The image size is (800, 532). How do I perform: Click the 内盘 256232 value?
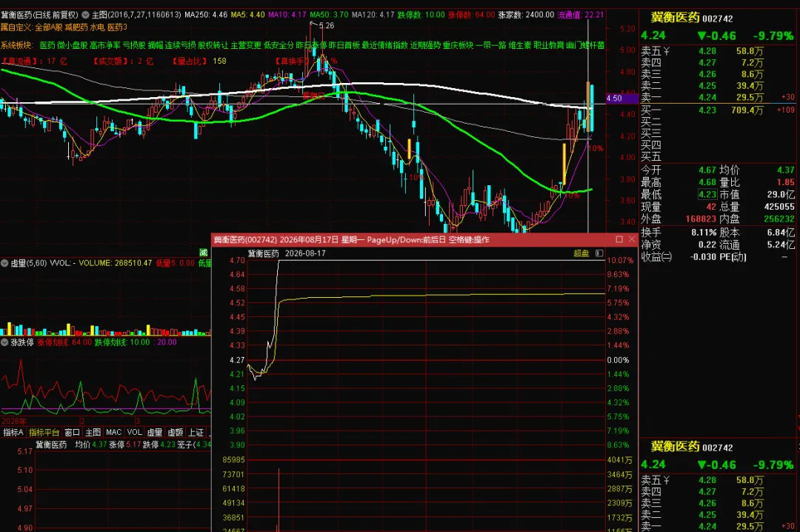(779, 219)
